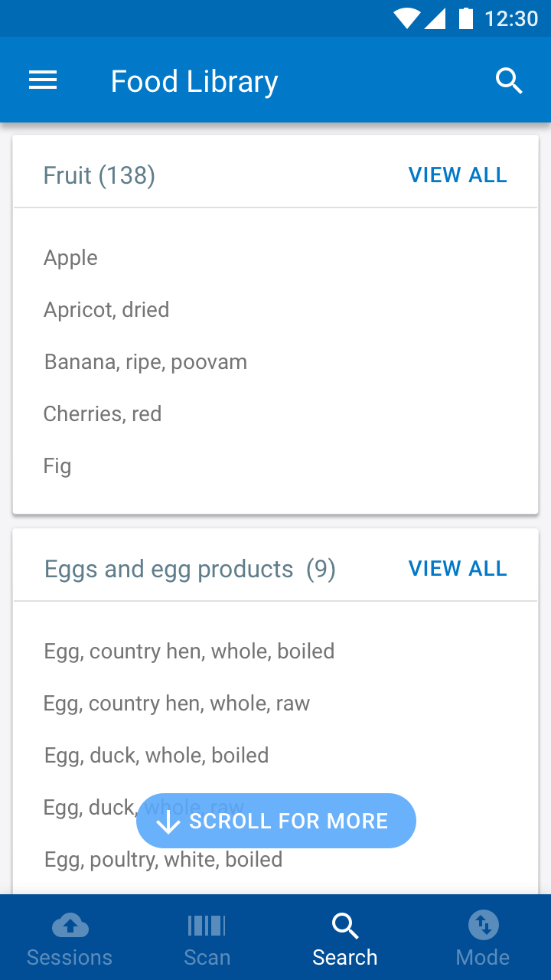Open the Mode arrows icon

tap(483, 926)
